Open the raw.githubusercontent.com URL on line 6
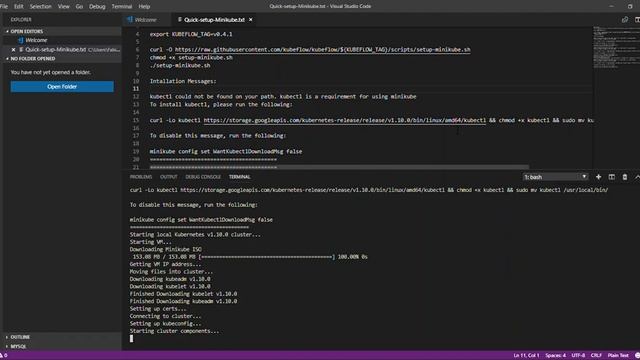This screenshot has width=640, height=360. 322,49
